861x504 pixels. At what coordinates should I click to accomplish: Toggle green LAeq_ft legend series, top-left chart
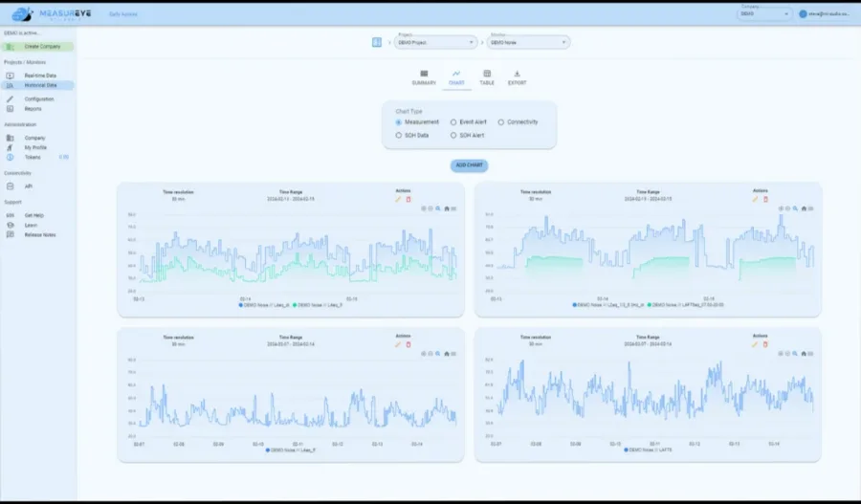tap(318, 305)
